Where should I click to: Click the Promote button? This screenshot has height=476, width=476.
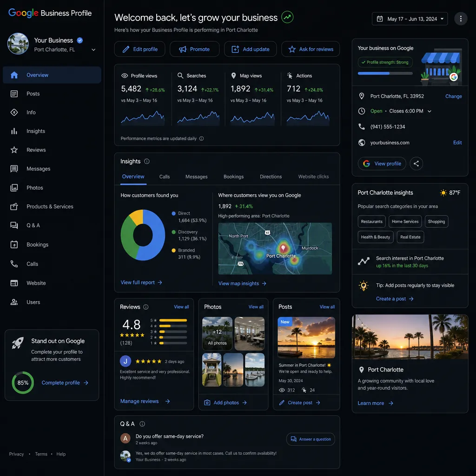(x=195, y=49)
